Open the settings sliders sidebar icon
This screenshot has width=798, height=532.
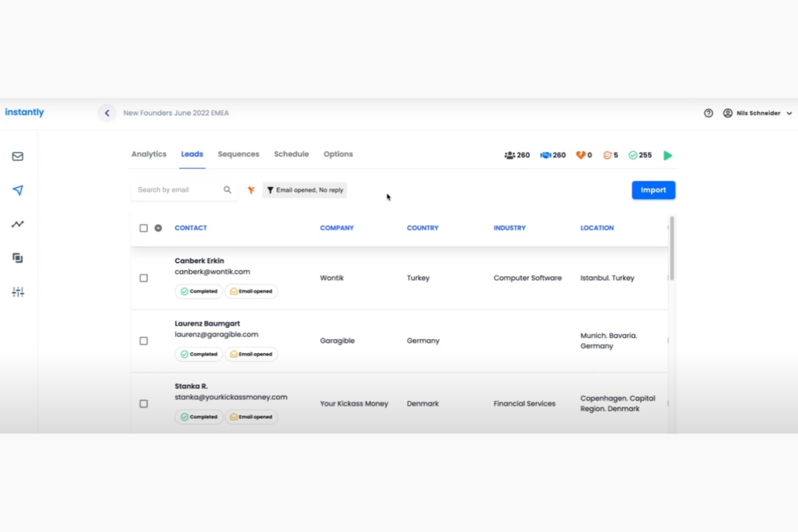tap(18, 292)
